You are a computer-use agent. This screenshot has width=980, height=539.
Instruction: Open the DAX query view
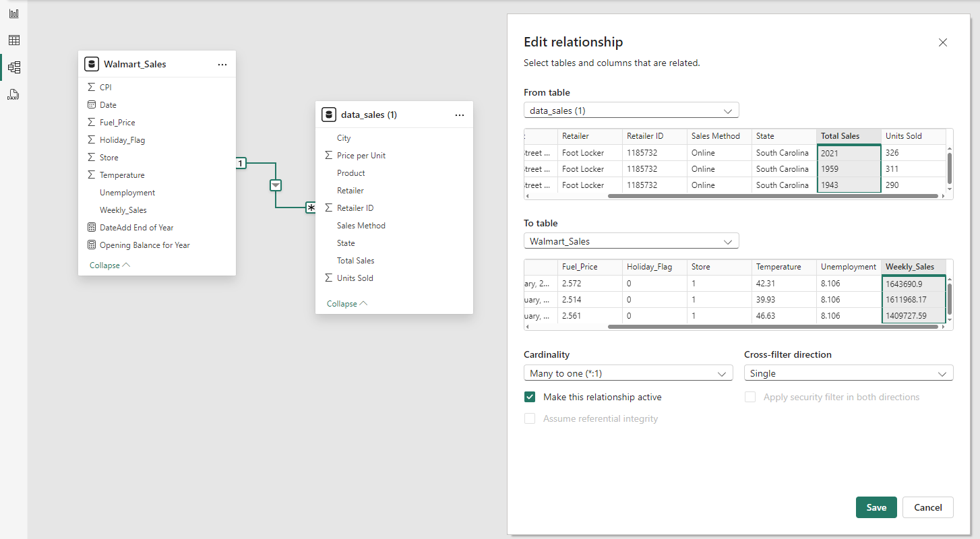click(13, 94)
